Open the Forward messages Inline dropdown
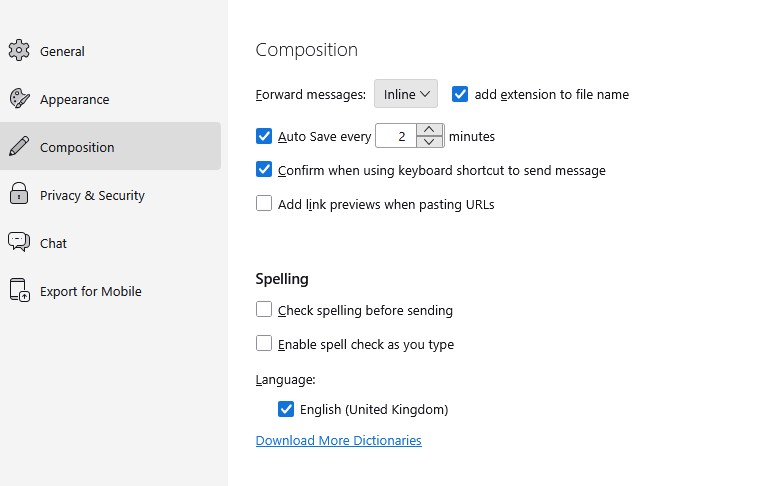The image size is (774, 486). click(x=406, y=94)
